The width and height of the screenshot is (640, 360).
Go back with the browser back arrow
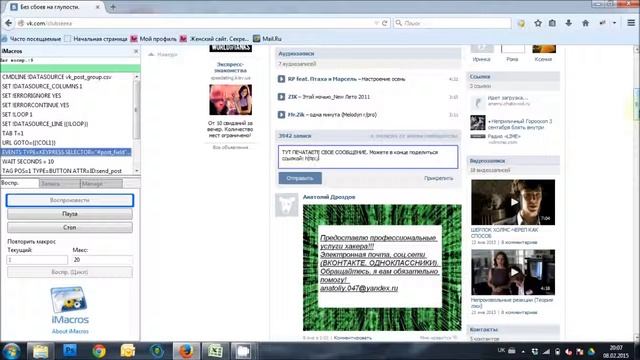[x=8, y=23]
